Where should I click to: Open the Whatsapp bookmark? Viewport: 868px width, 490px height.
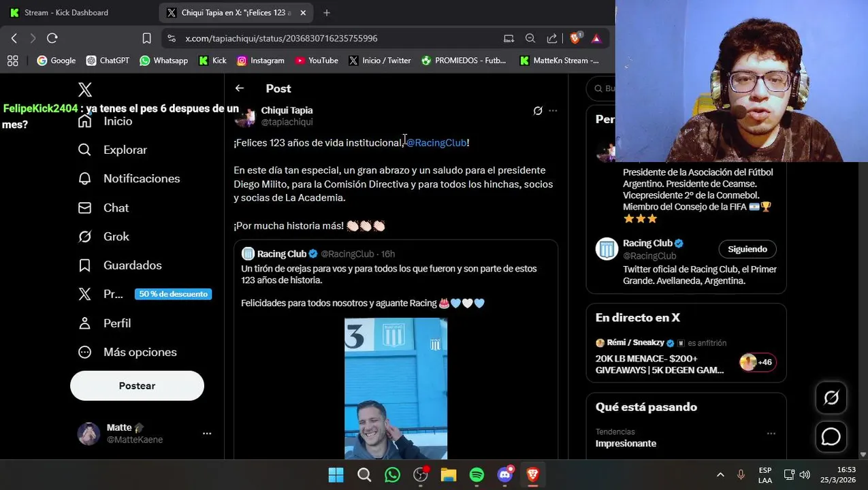point(164,61)
